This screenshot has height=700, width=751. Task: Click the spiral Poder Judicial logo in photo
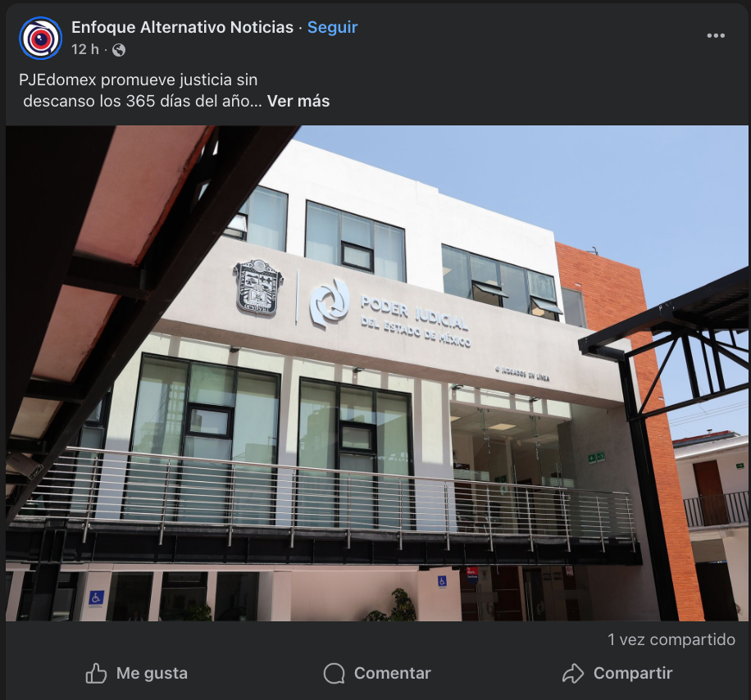click(x=330, y=303)
